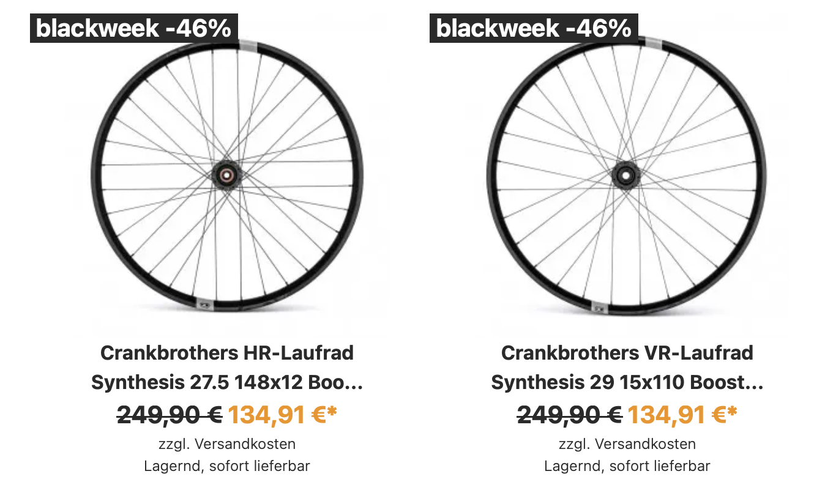Click 'Lagernd, sofort lieferbar' under VR-Laufrad
Screen dimensions: 836x504
click(x=627, y=466)
